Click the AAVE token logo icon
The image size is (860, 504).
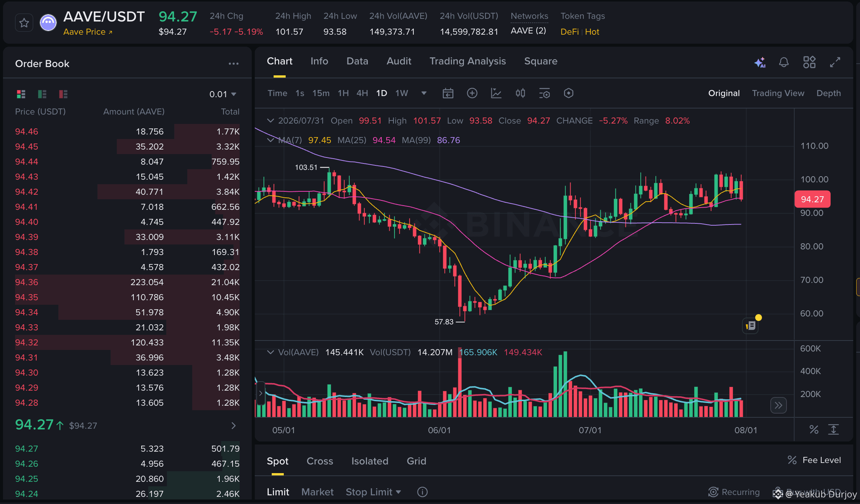[x=48, y=23]
